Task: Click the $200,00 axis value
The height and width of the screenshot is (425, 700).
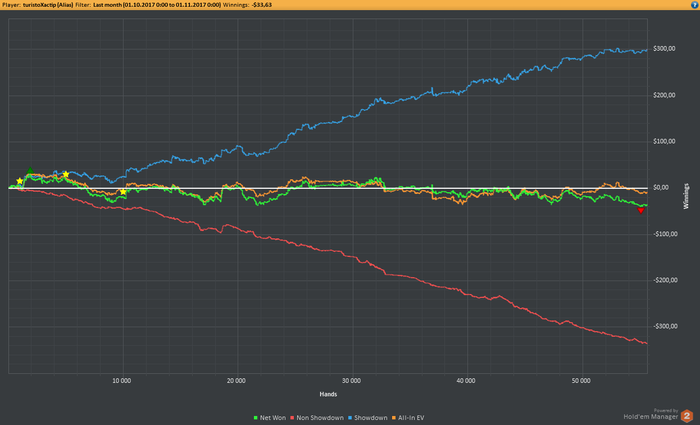Action: click(x=664, y=95)
